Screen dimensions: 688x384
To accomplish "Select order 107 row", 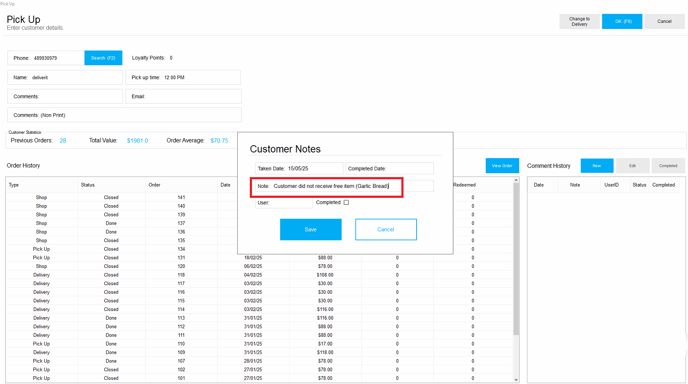I will pyautogui.click(x=259, y=361).
